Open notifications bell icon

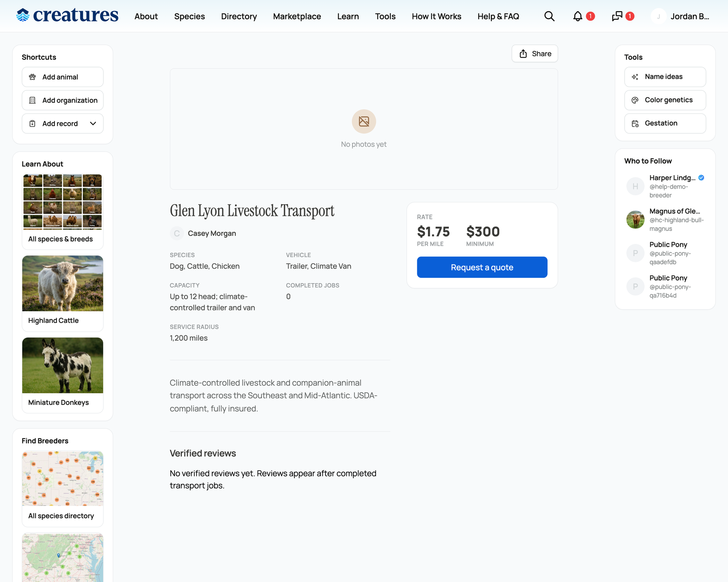point(578,16)
